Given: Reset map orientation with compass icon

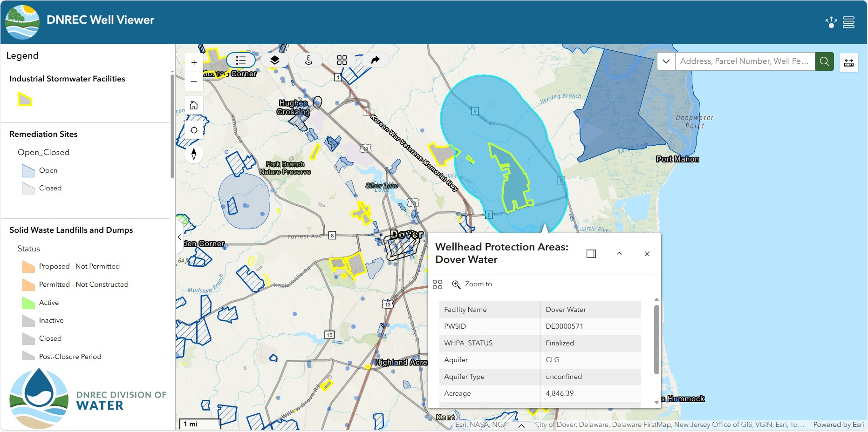Looking at the screenshot, I should 194,154.
